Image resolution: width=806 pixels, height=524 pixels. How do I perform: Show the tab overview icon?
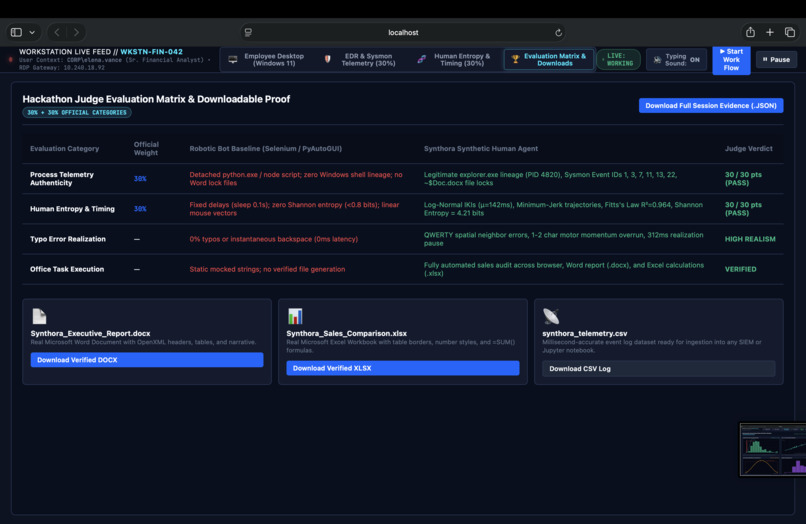click(790, 32)
